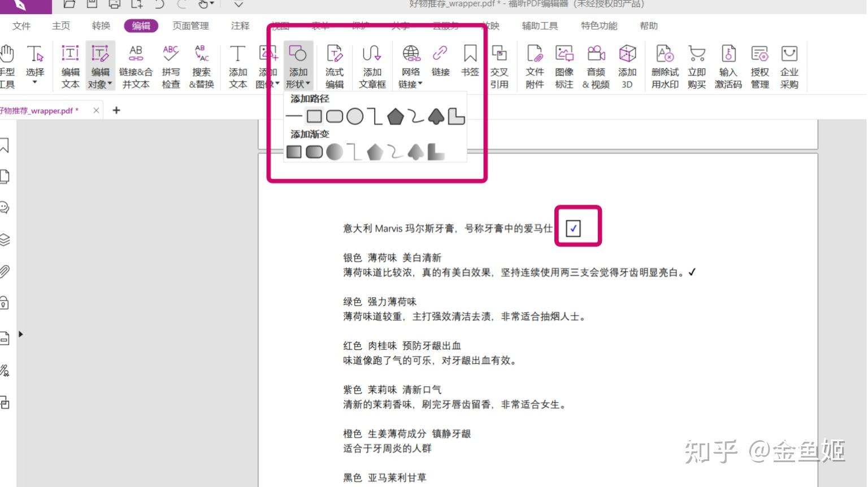Expand the left navigation panel arrow
Image resolution: width=868 pixels, height=487 pixels.
(x=21, y=334)
